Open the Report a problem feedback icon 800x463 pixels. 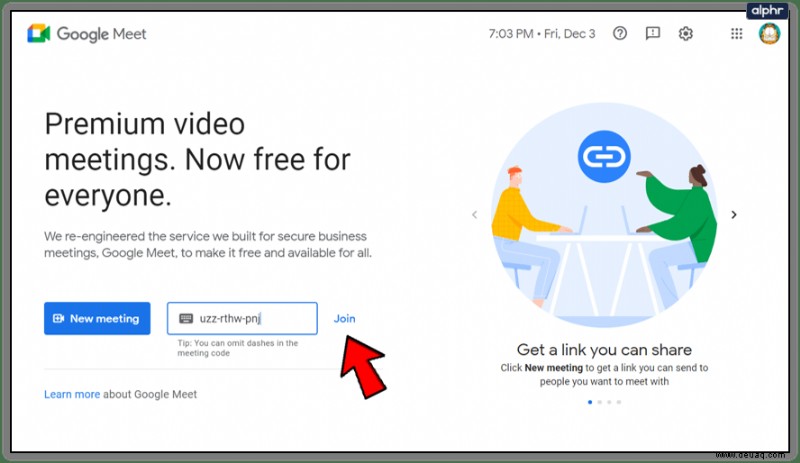(653, 34)
